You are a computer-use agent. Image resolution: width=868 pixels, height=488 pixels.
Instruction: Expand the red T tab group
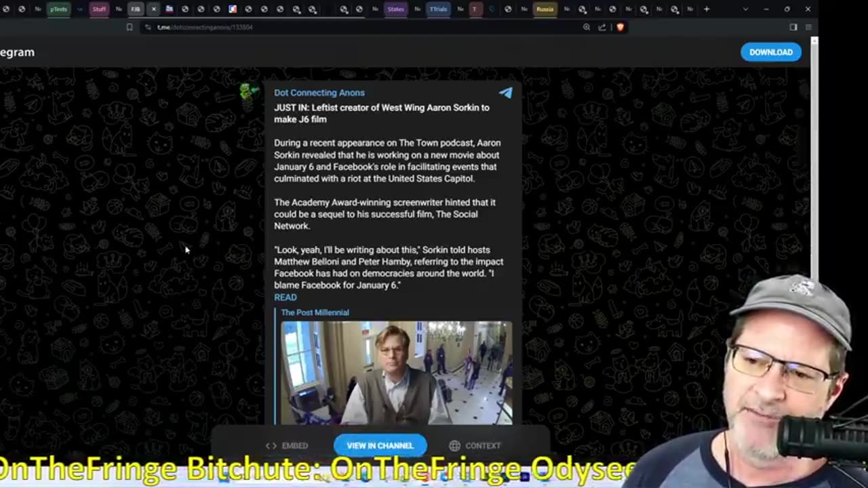[x=475, y=9]
